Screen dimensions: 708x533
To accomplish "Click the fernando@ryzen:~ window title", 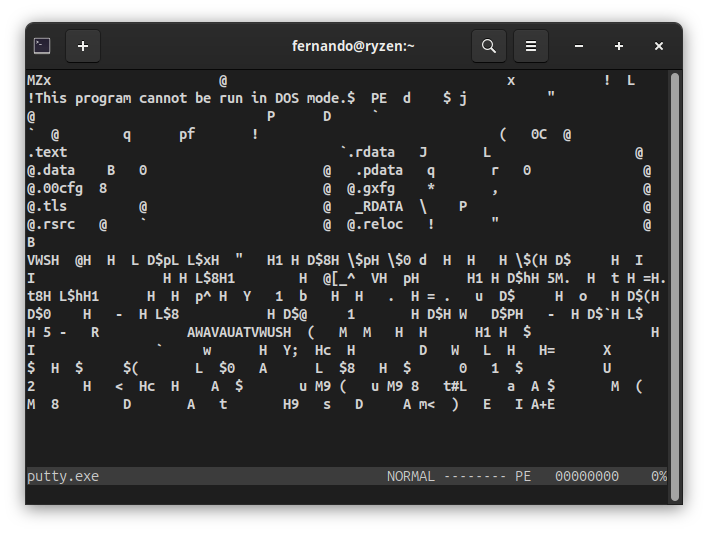I will tap(353, 46).
